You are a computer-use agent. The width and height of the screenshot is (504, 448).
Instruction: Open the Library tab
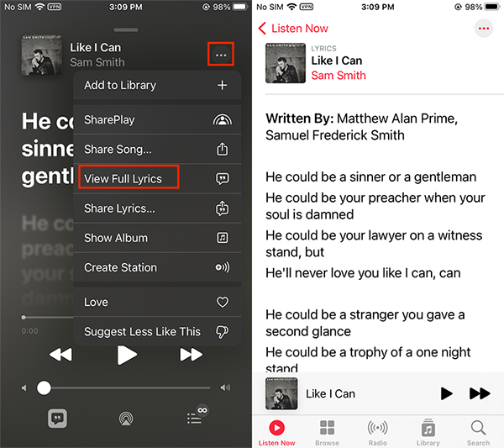[428, 432]
